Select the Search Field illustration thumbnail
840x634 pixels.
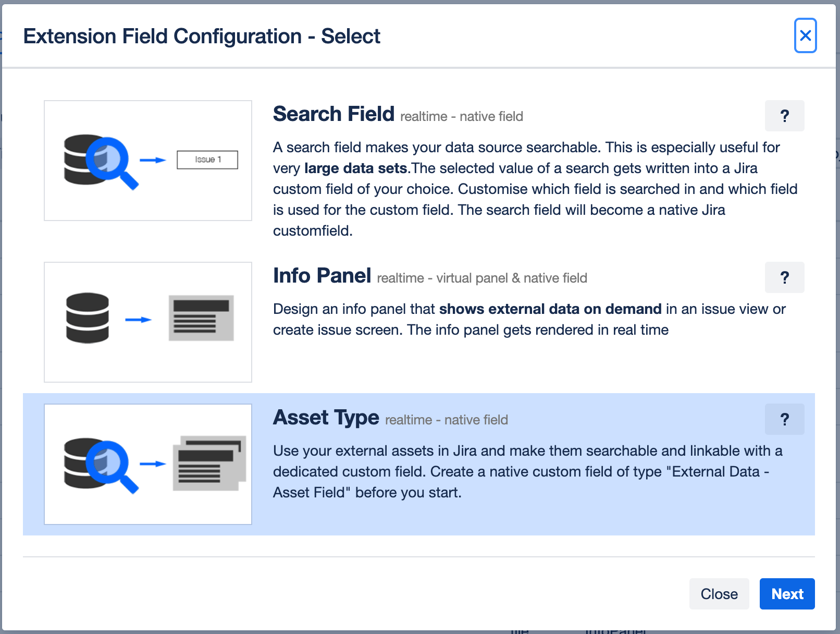(148, 161)
